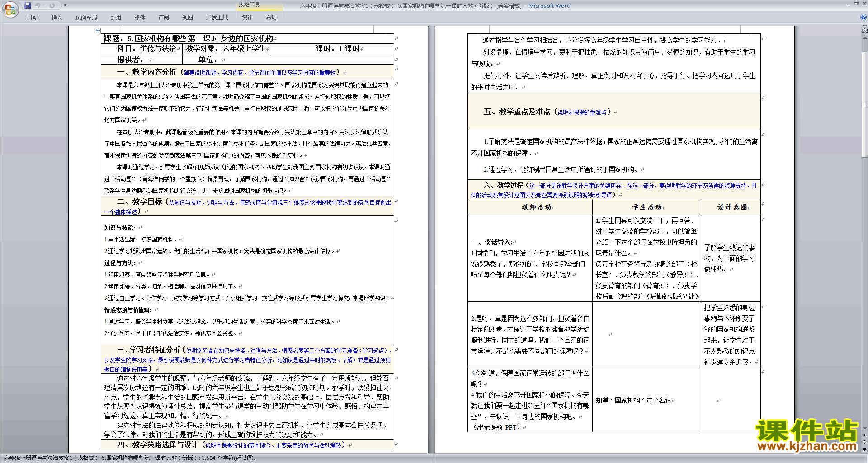868x463 pixels.
Task: Open the 设计 table tools tab
Action: tap(247, 18)
